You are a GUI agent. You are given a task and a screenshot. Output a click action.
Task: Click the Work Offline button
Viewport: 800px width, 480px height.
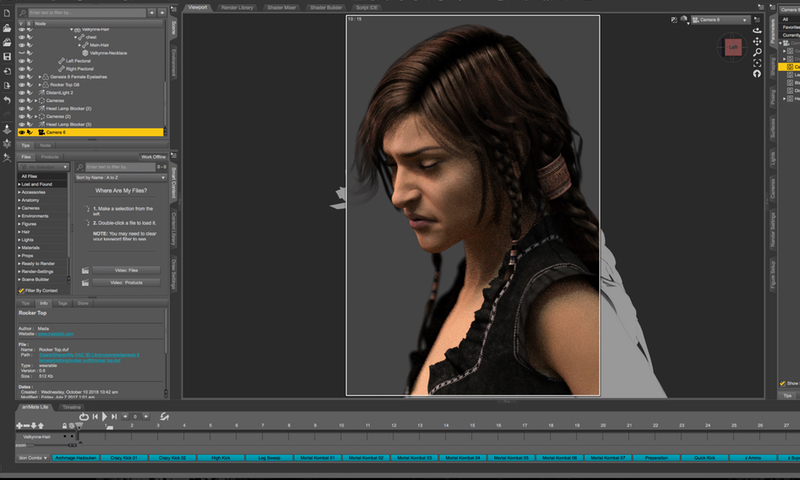point(153,157)
